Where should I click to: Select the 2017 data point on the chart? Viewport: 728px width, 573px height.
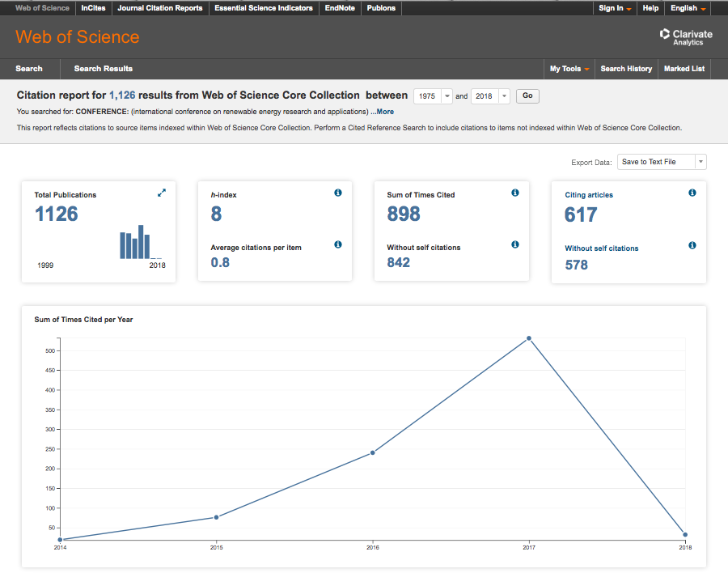[529, 338]
